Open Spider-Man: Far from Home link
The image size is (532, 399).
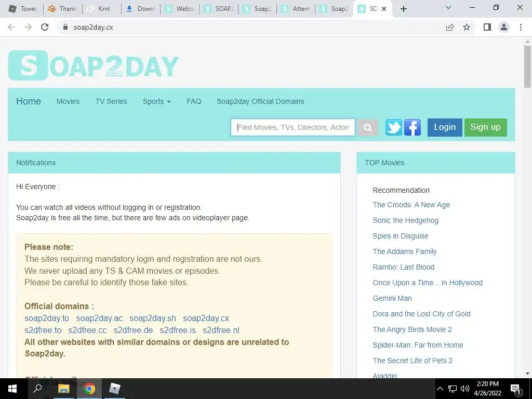pos(418,345)
